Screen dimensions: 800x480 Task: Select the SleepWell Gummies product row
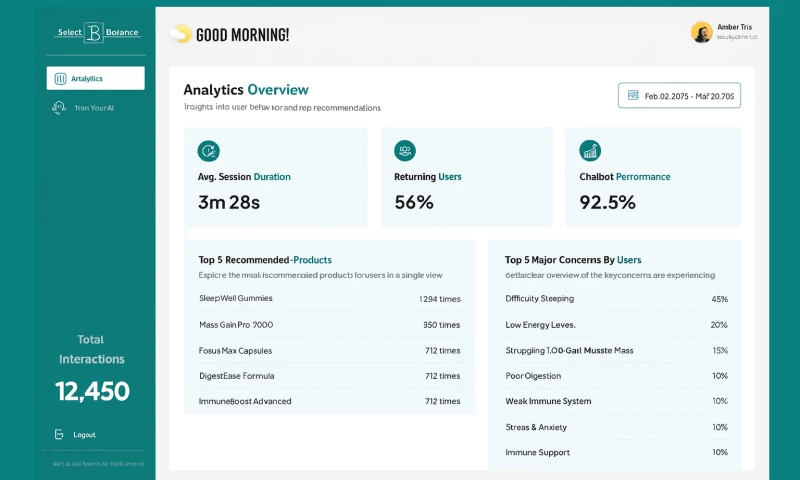[x=330, y=298]
